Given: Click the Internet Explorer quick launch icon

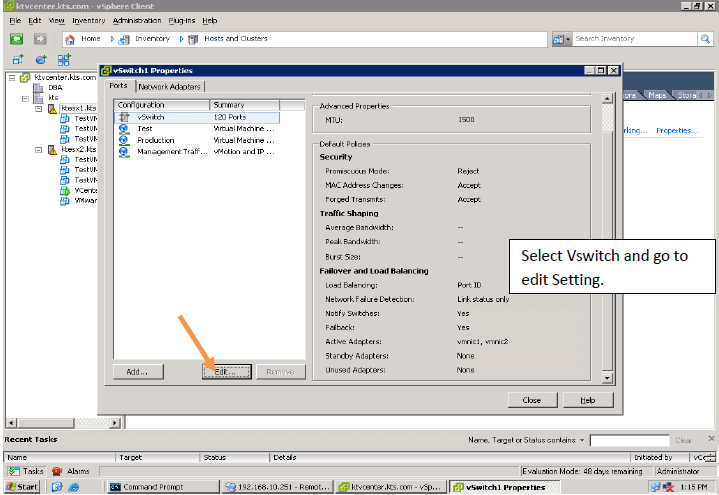Looking at the screenshot, I should (x=73, y=487).
